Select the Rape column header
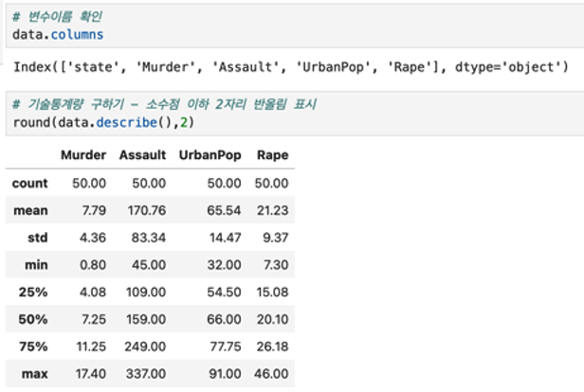584x392 pixels. point(272,154)
